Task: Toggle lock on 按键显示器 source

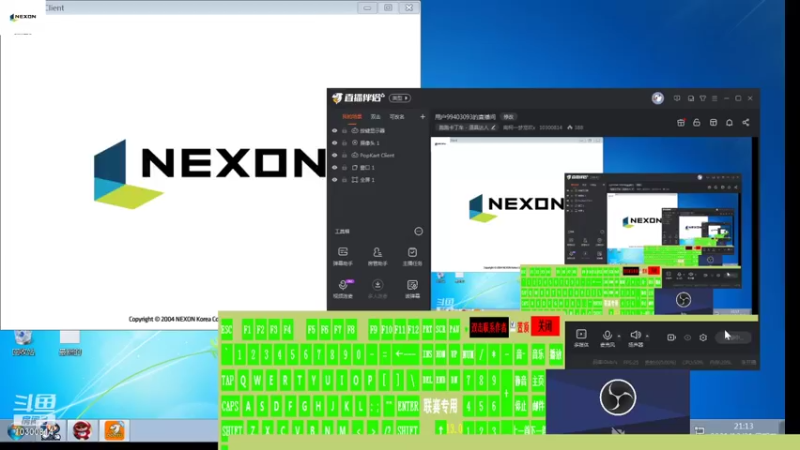Action: (x=344, y=131)
